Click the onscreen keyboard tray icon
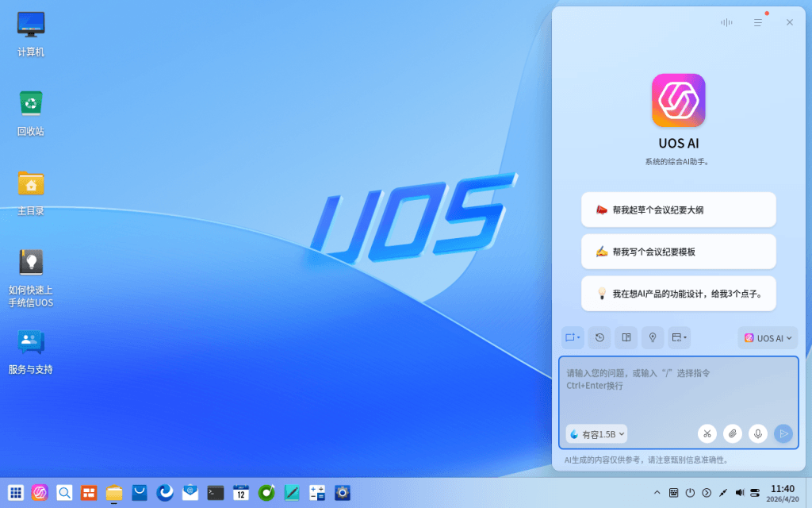 [674, 492]
